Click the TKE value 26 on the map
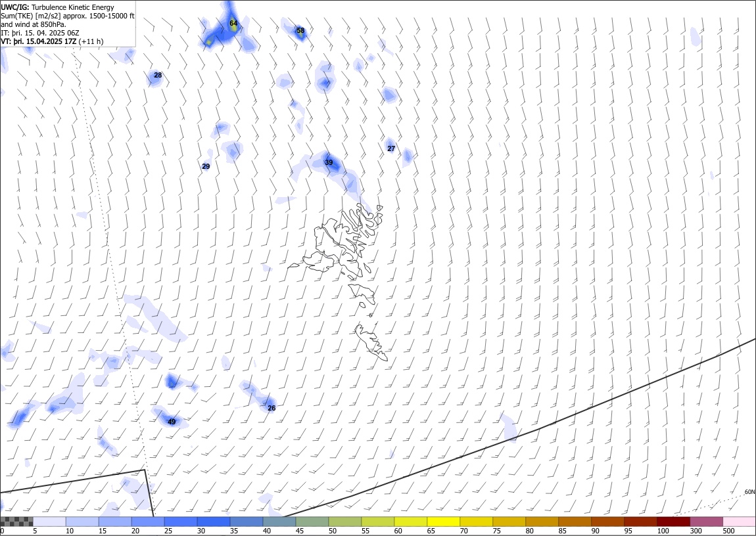Viewport: 756px width, 536px height. tap(272, 408)
